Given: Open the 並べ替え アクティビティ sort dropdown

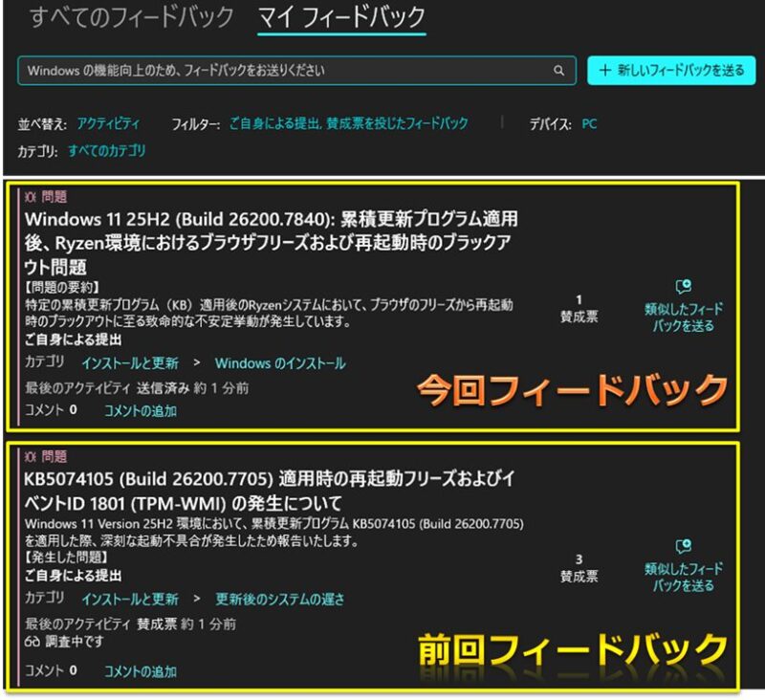Looking at the screenshot, I should point(108,123).
